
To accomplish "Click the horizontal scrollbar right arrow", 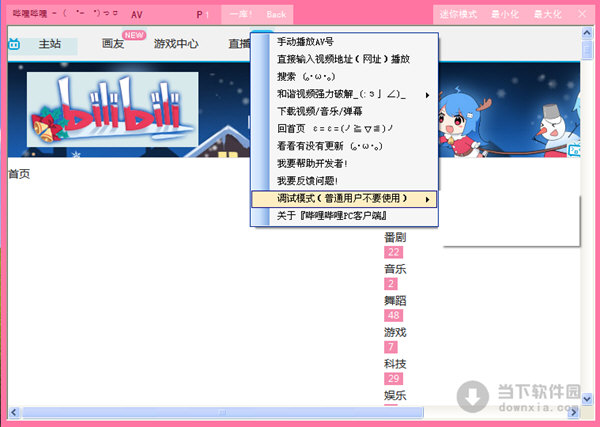I will [x=573, y=412].
